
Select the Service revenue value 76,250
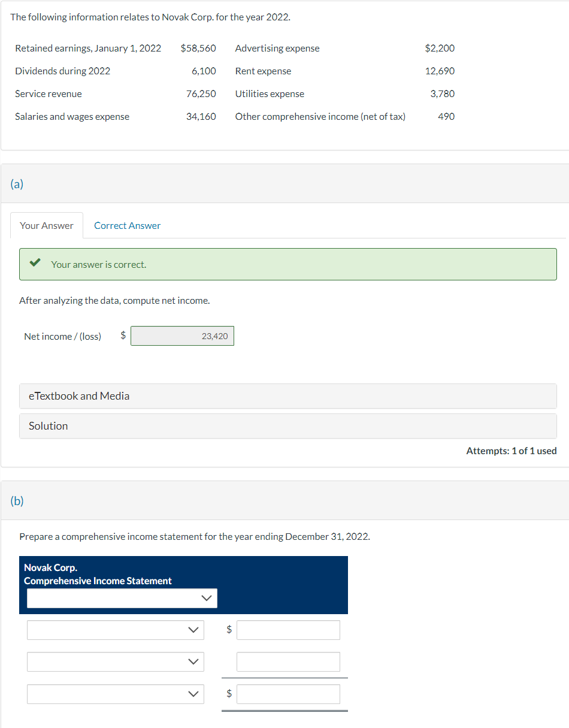[201, 93]
